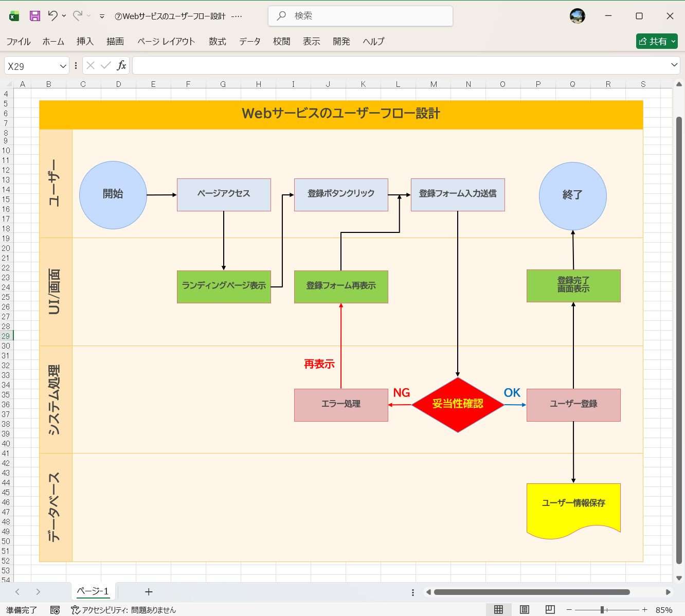Screen dimensions: 685x616
Task: Open the Insert Function dialog
Action: [122, 65]
